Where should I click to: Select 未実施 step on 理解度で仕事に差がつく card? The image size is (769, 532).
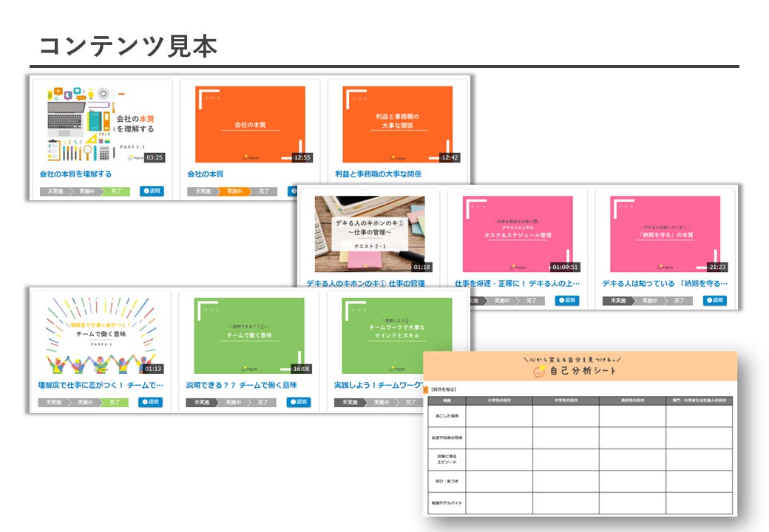coord(53,403)
